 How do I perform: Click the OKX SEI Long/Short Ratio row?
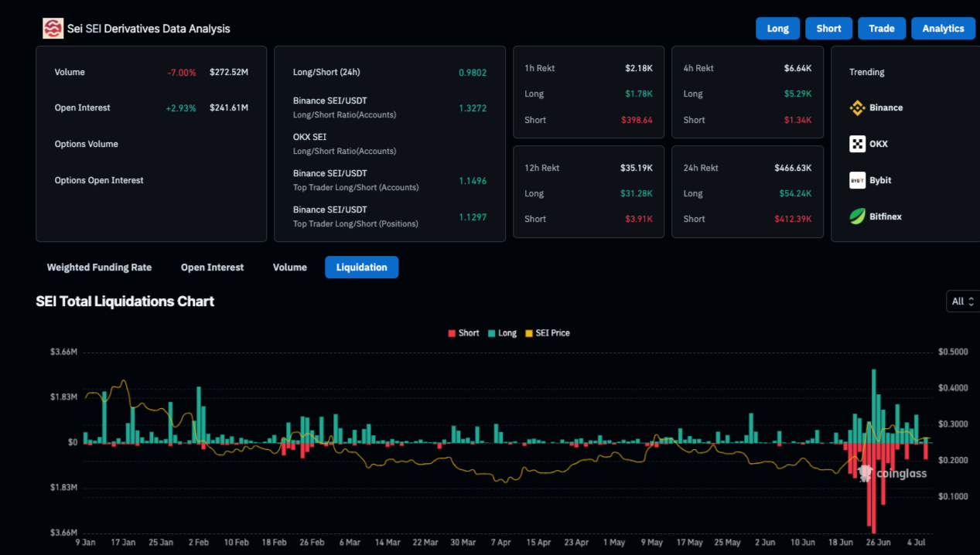390,144
